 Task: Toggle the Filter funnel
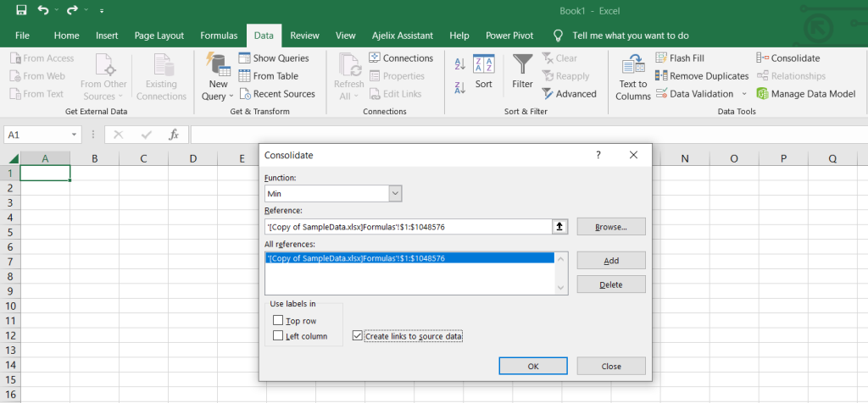point(522,72)
